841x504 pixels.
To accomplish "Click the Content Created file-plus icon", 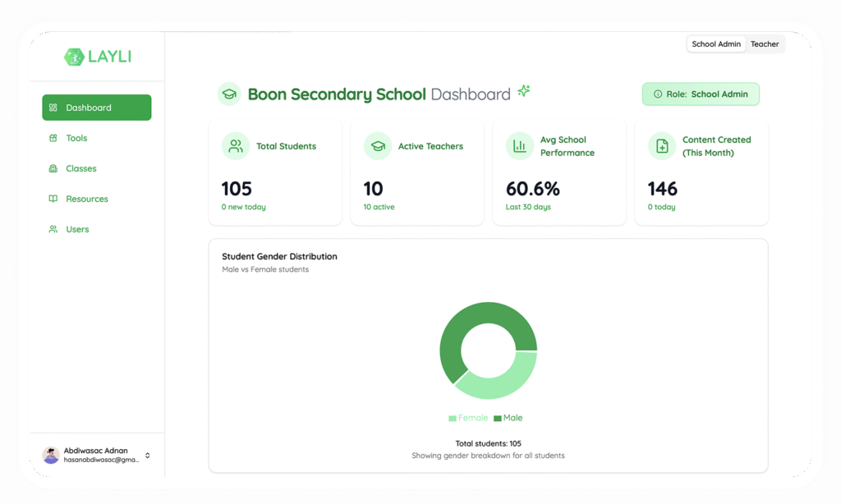I will pos(661,146).
